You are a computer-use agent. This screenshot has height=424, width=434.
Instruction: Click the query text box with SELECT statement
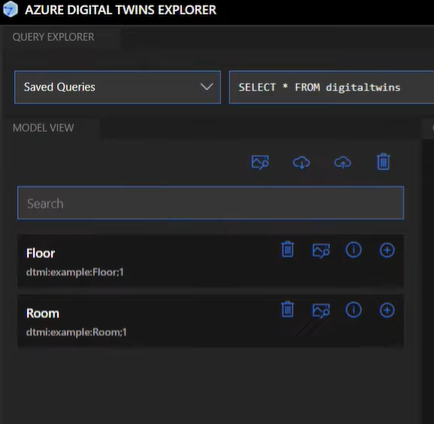332,87
